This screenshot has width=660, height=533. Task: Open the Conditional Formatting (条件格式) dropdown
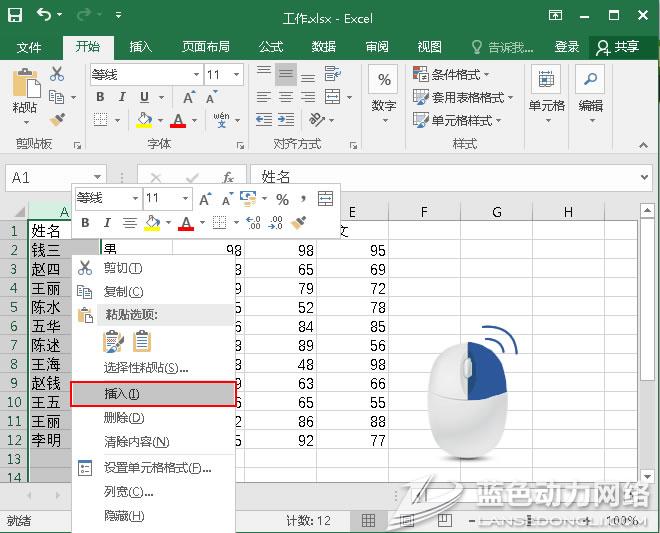[462, 74]
